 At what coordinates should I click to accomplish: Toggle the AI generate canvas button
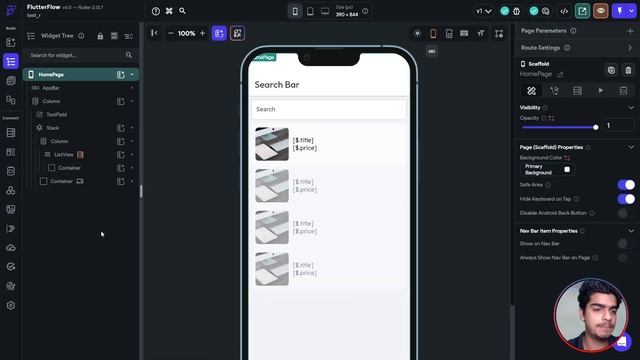click(x=238, y=33)
